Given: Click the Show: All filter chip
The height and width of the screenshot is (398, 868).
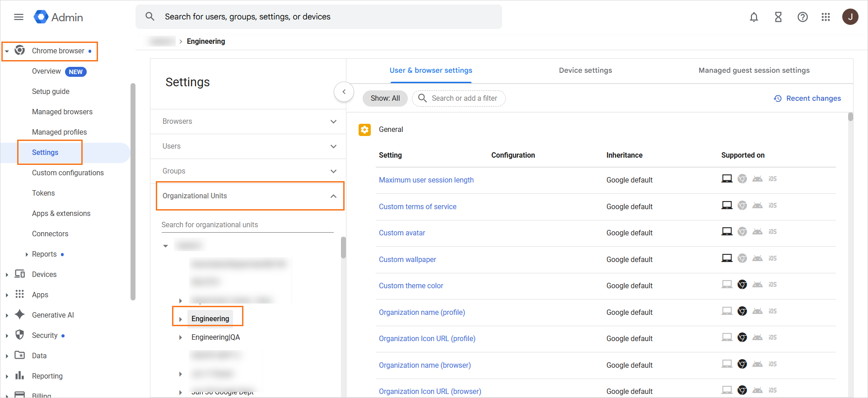Looking at the screenshot, I should (x=385, y=98).
